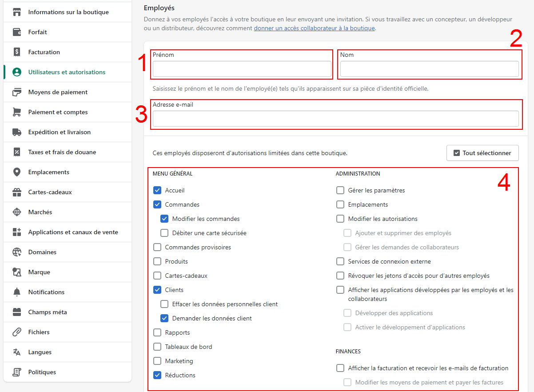Click the truck icon for Expédition et livraison
The height and width of the screenshot is (392, 534).
pos(17,132)
